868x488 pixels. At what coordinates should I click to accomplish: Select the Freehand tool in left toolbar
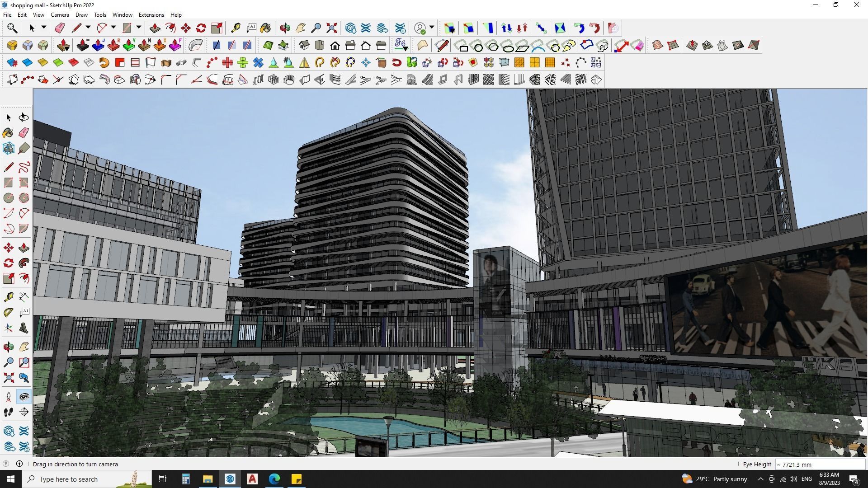pyautogui.click(x=24, y=167)
